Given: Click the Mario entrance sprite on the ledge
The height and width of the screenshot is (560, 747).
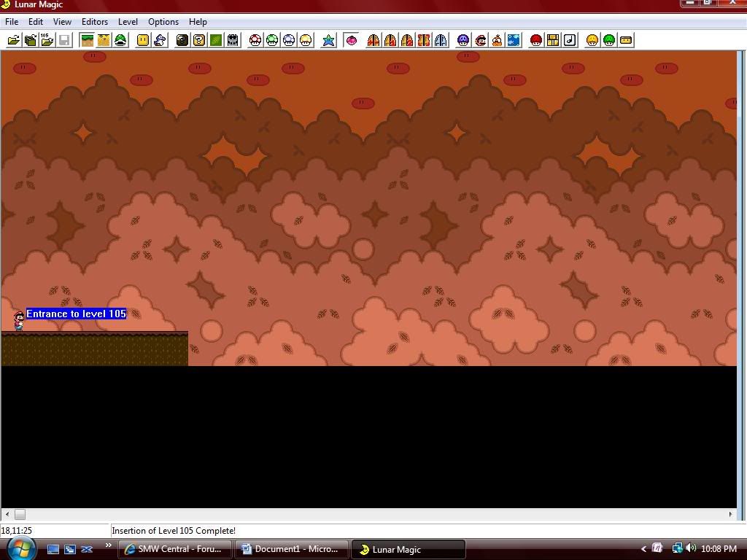Looking at the screenshot, I should 19,321.
